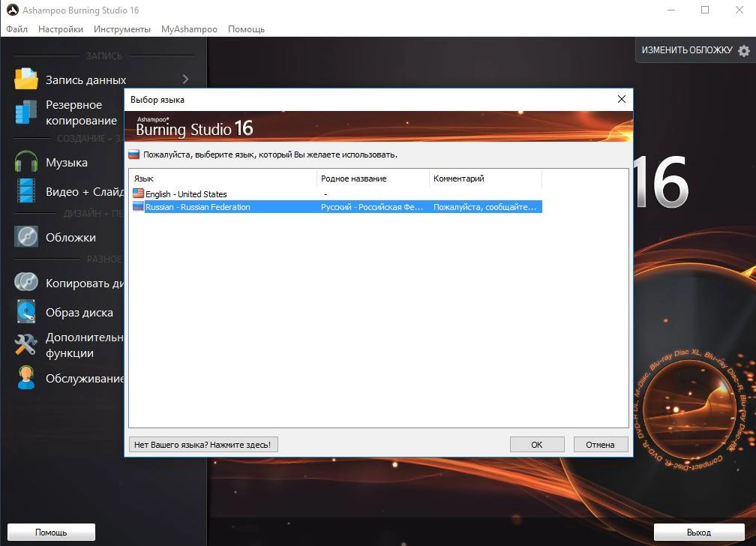Image resolution: width=756 pixels, height=546 pixels.
Task: Open Копировать диск entry in sidebar
Action: point(84,283)
